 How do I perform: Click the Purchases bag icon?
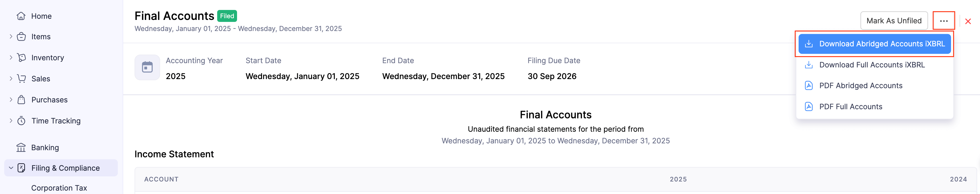point(21,100)
